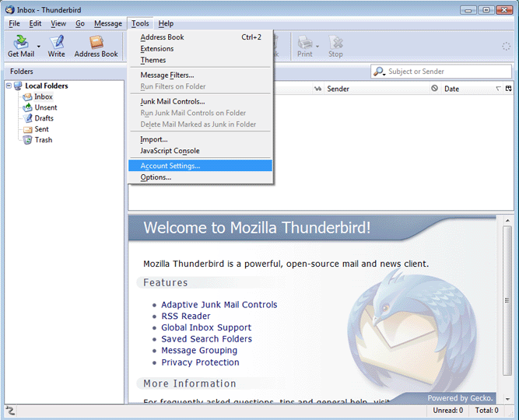Open the Global Inbox Support link
Viewport: 519px width, 420px height.
(206, 327)
